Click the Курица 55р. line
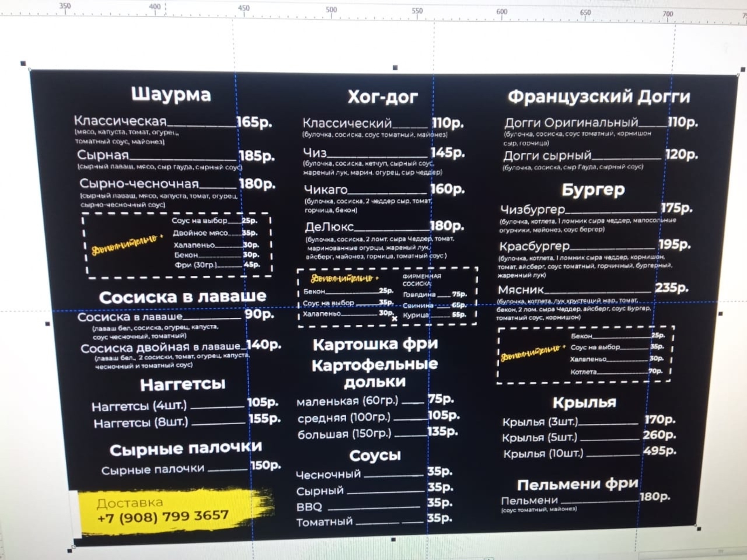 [435, 315]
